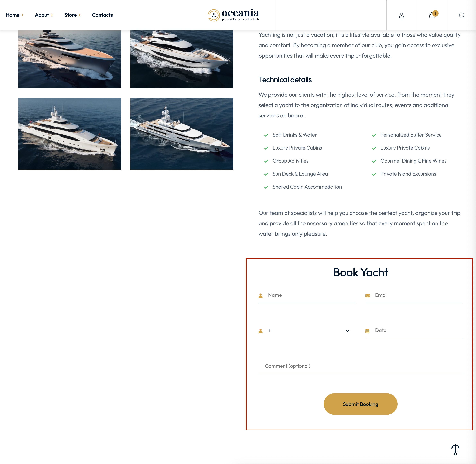The height and width of the screenshot is (464, 476).
Task: Open the user account icon
Action: coord(402,15)
